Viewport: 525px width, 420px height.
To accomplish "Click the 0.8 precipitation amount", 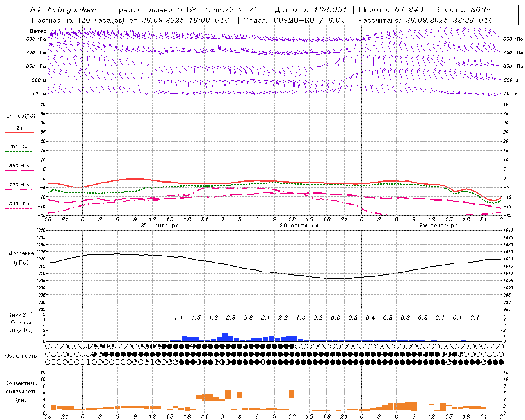I will [248, 318].
